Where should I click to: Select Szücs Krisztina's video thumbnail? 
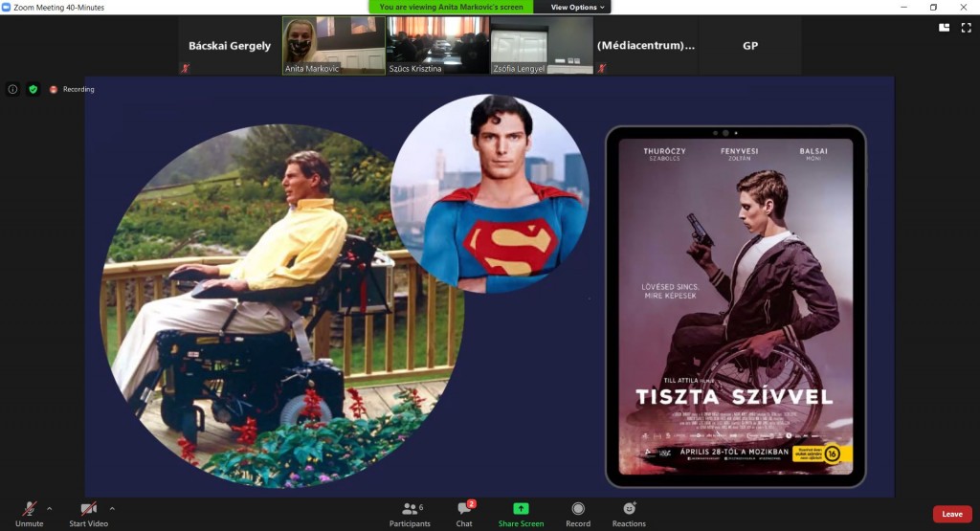pyautogui.click(x=437, y=45)
